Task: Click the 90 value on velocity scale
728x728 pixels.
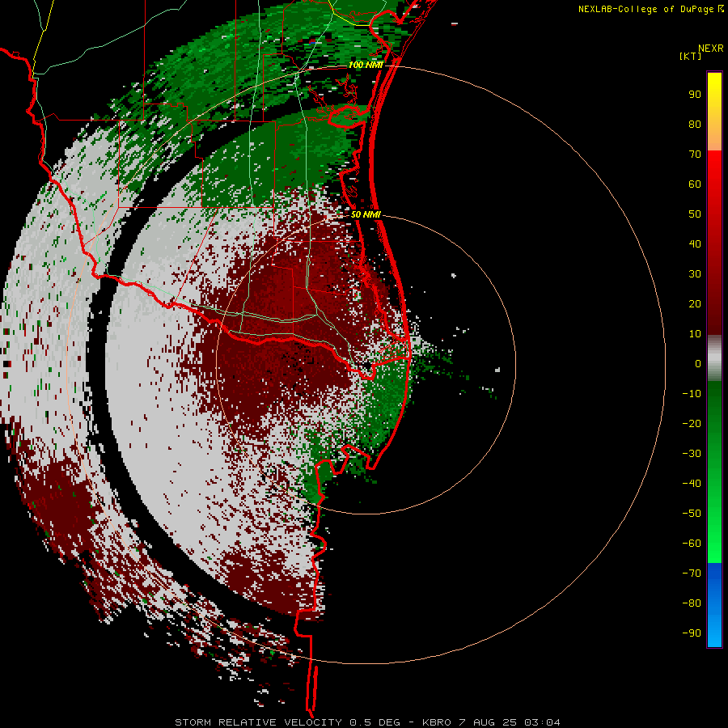Action: [x=695, y=95]
